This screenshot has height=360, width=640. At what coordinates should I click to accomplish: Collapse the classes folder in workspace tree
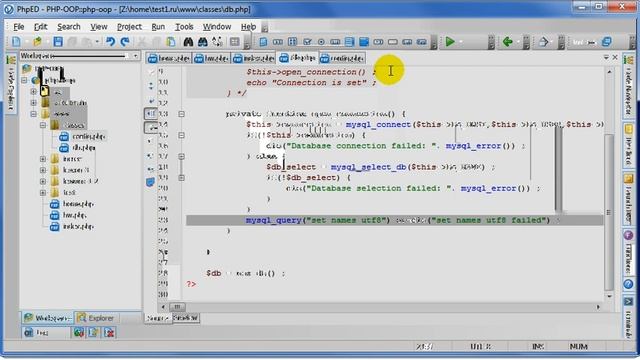pos(43,125)
